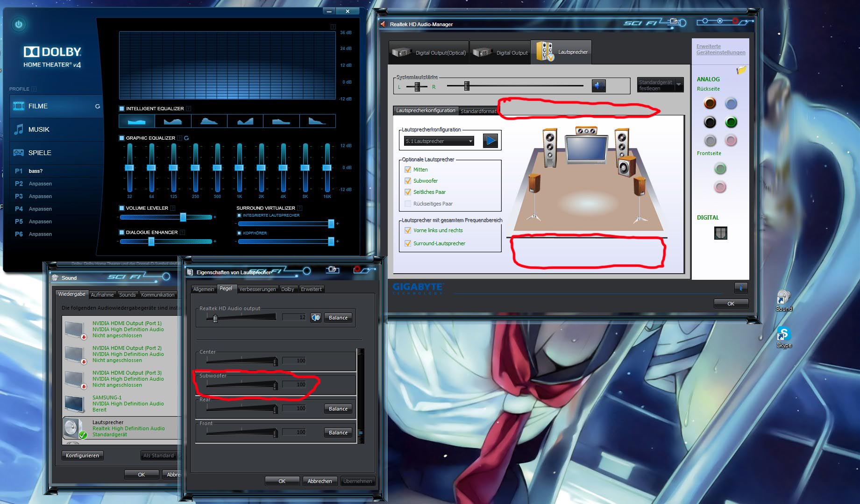This screenshot has width=860, height=504.
Task: Toggle the Dialogue Enhancer checkbox
Action: (x=122, y=232)
